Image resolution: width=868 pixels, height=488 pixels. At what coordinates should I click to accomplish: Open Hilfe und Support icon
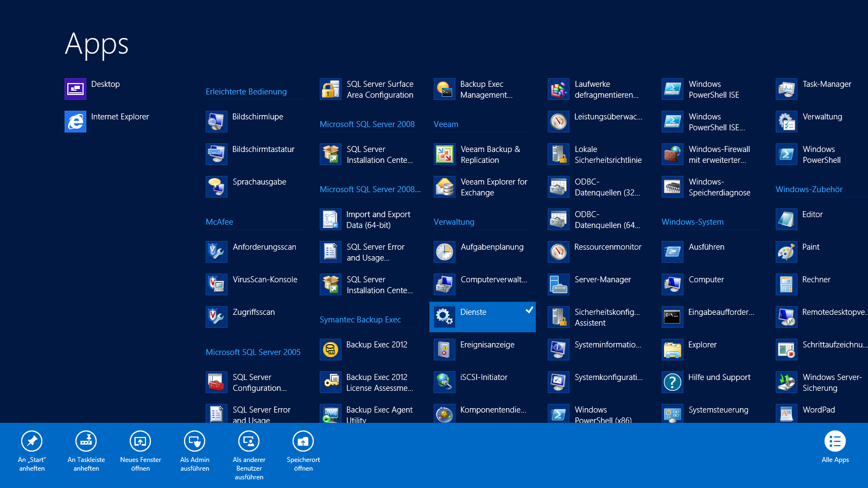tap(673, 382)
